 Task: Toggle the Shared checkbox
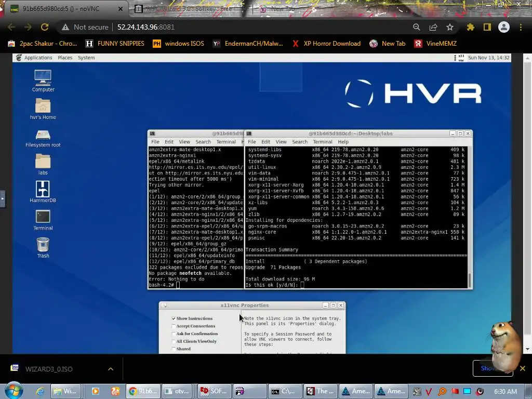click(x=174, y=349)
